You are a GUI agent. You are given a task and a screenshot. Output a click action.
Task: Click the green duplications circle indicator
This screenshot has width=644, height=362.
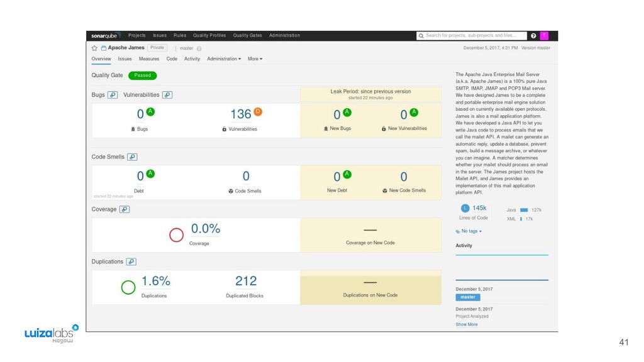pos(128,287)
